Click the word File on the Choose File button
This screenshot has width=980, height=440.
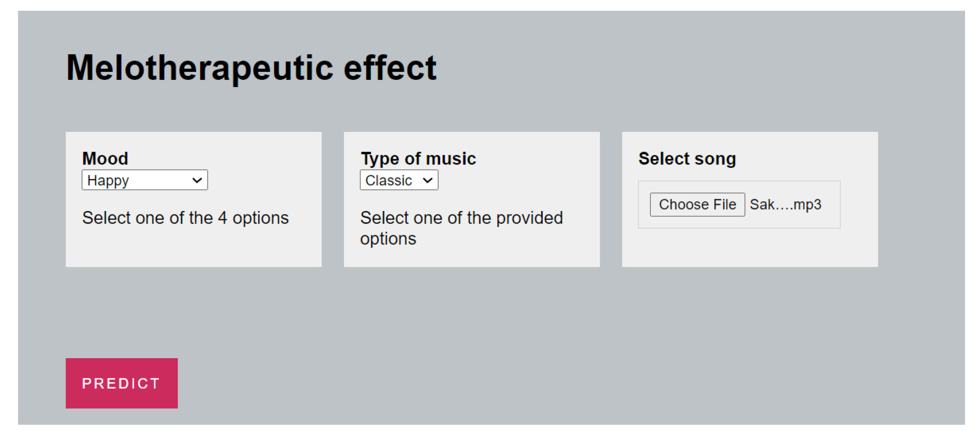[724, 205]
